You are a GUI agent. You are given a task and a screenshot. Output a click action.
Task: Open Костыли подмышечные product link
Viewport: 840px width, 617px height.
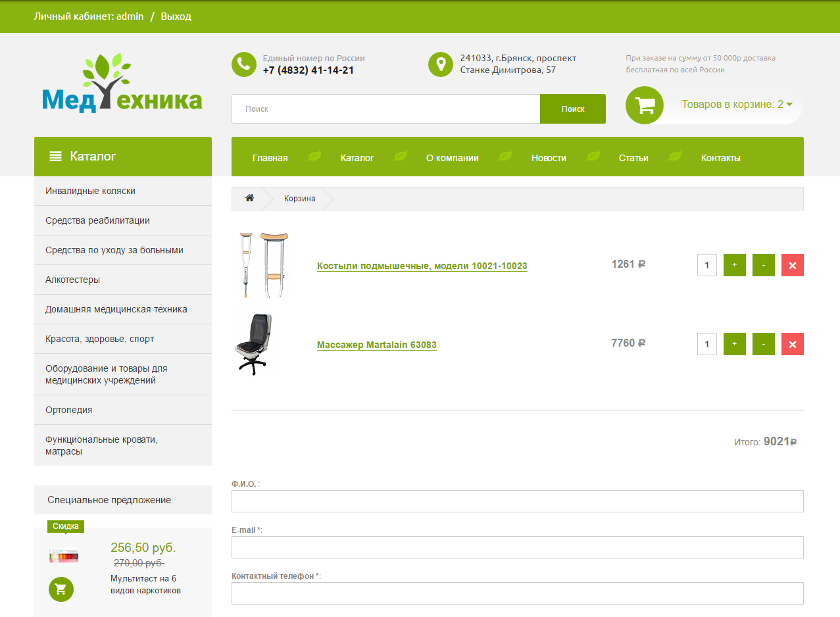tap(422, 266)
